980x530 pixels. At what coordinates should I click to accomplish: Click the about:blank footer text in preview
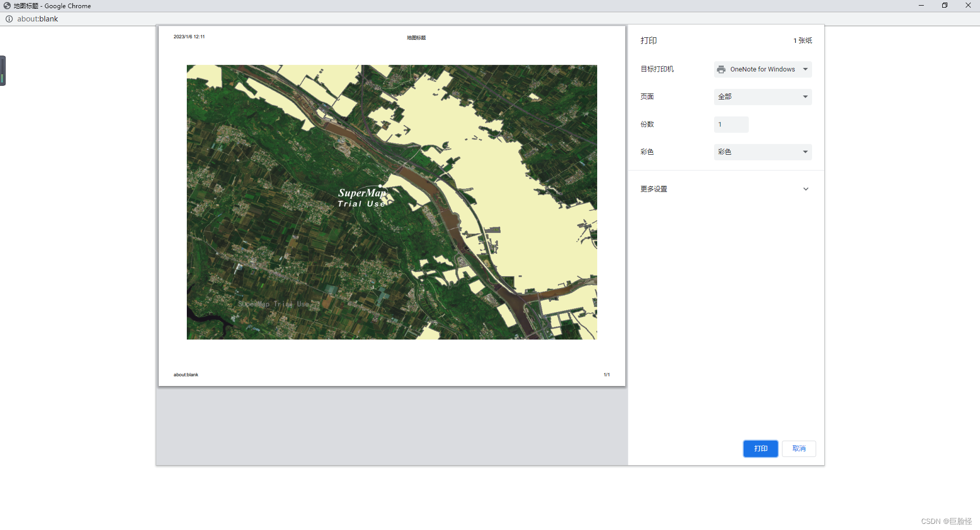pyautogui.click(x=186, y=375)
